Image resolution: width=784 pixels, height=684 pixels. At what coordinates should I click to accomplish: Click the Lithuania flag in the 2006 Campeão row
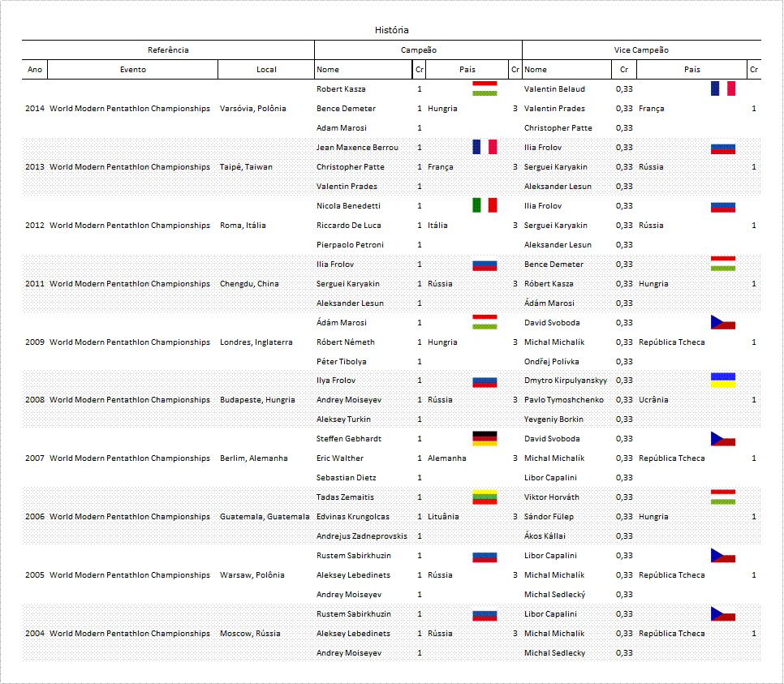485,497
